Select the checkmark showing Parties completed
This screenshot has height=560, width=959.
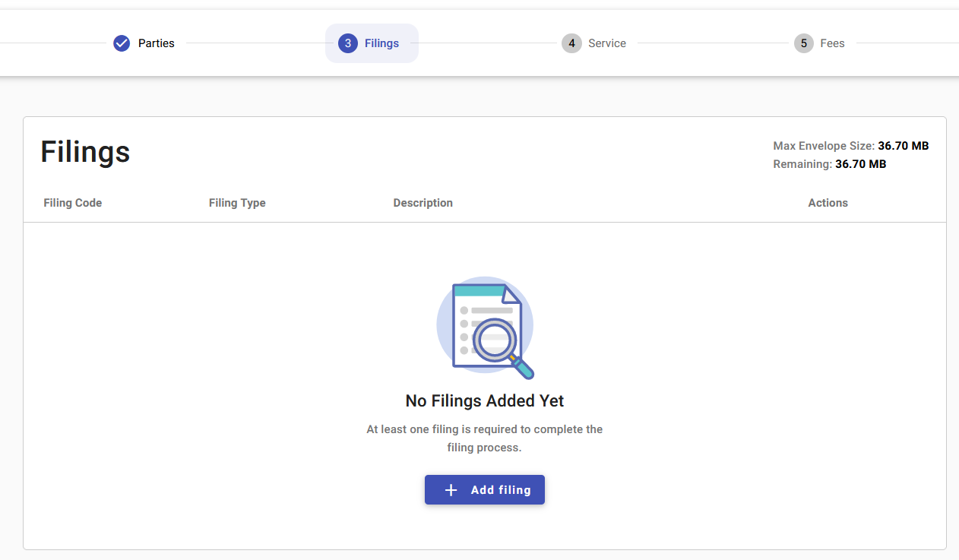(121, 43)
